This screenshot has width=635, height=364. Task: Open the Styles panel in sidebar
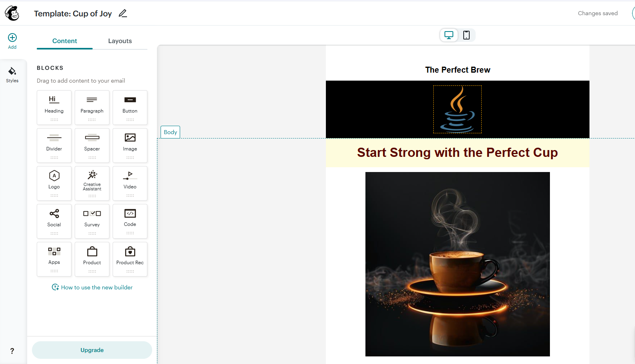click(12, 75)
